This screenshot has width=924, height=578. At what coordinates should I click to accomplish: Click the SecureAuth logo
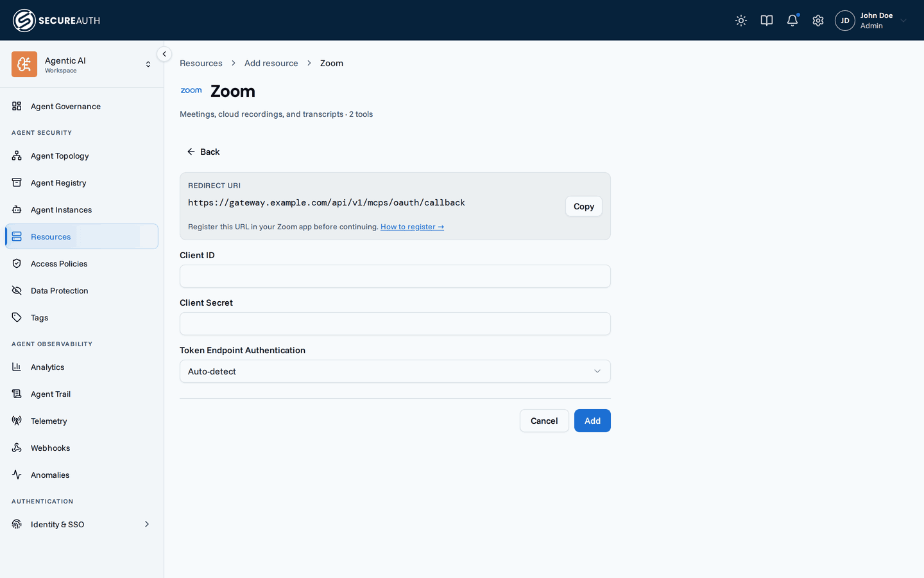click(x=56, y=21)
